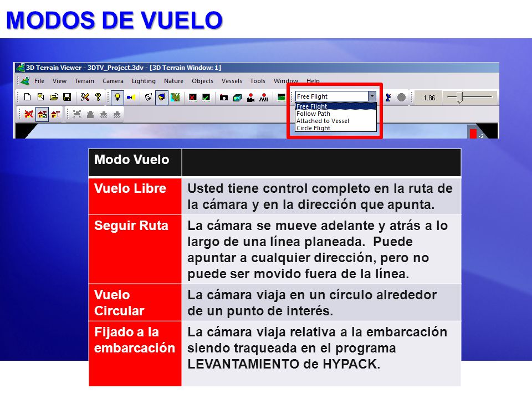Open the Camera menu

tap(113, 81)
